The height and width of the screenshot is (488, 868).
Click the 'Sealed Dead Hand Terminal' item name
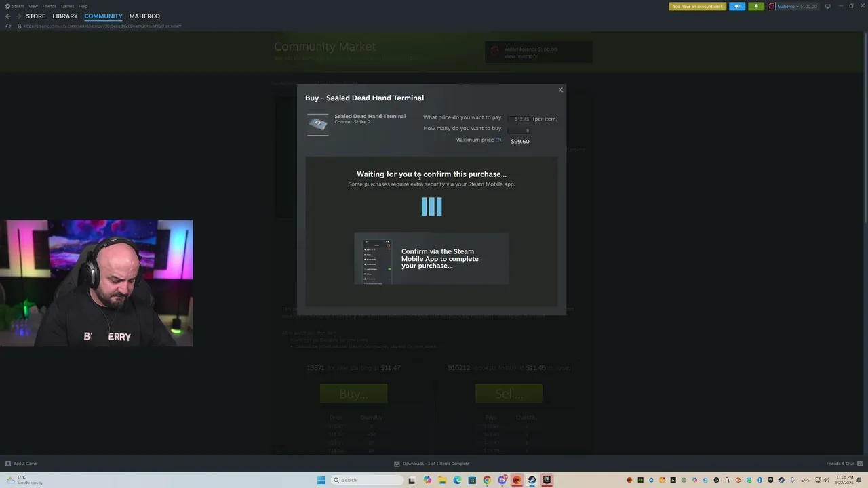(370, 116)
